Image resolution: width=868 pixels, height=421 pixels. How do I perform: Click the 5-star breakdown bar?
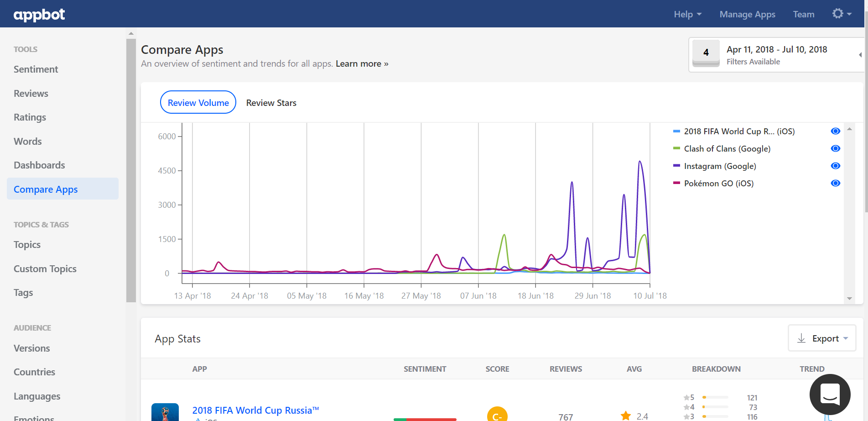coord(715,397)
